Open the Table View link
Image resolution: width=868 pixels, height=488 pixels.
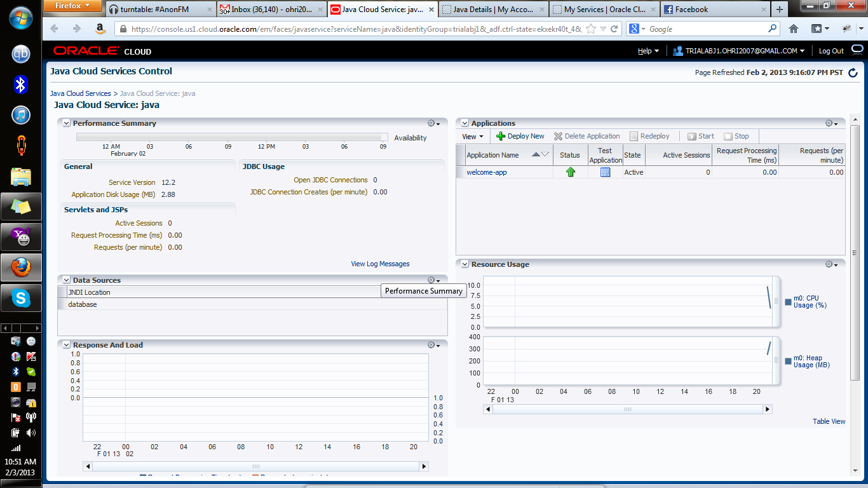tap(829, 421)
